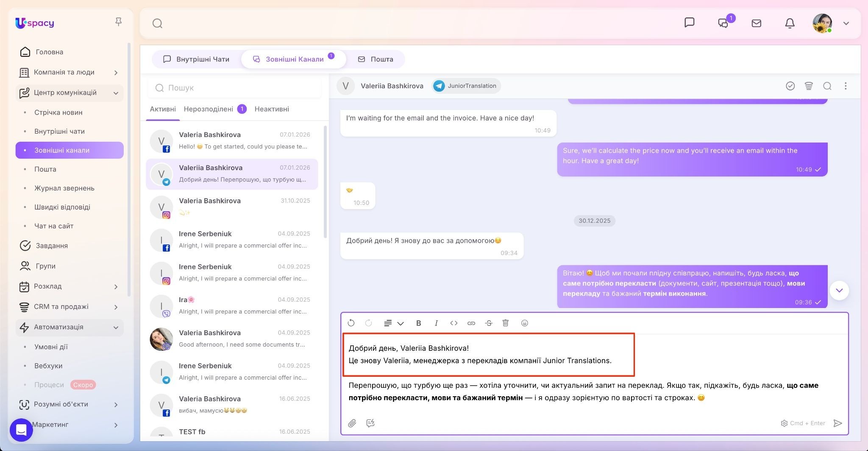868x451 pixels.
Task: Click the strikethrough formatting icon
Action: tap(488, 323)
